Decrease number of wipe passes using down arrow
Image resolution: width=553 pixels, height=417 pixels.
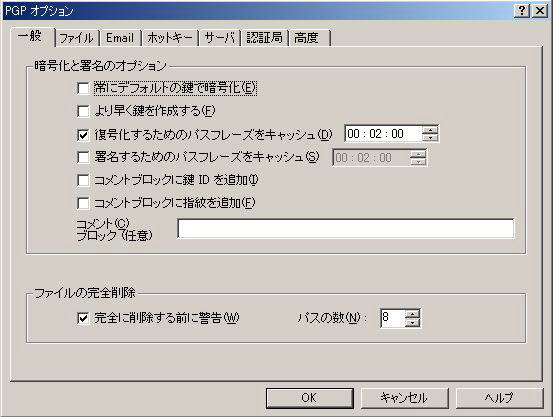pos(412,322)
